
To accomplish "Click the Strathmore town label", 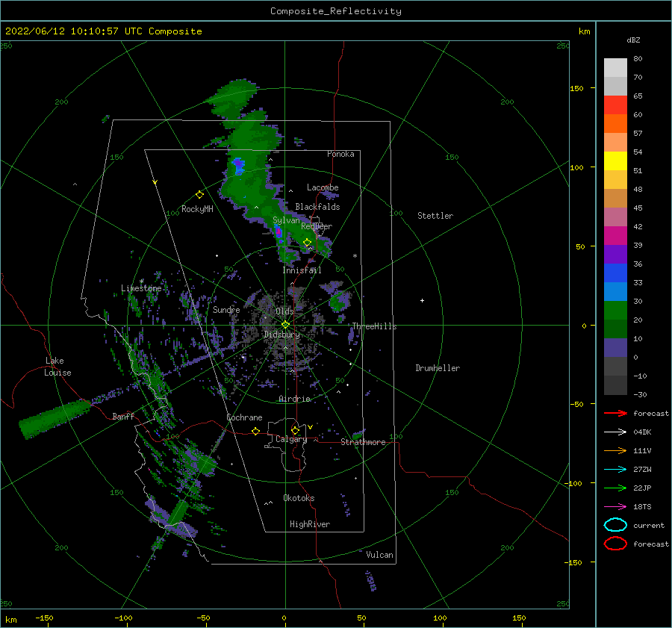I will click(x=363, y=442).
